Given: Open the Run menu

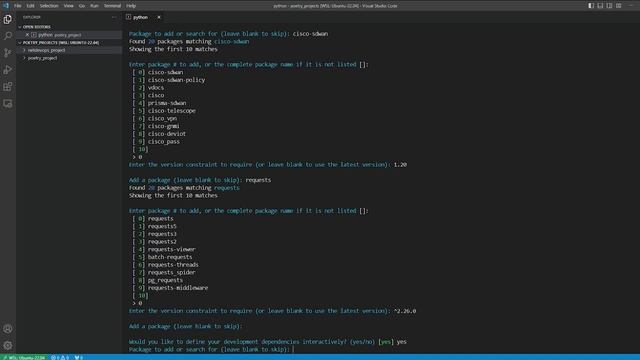Looking at the screenshot, I should pos(94,6).
